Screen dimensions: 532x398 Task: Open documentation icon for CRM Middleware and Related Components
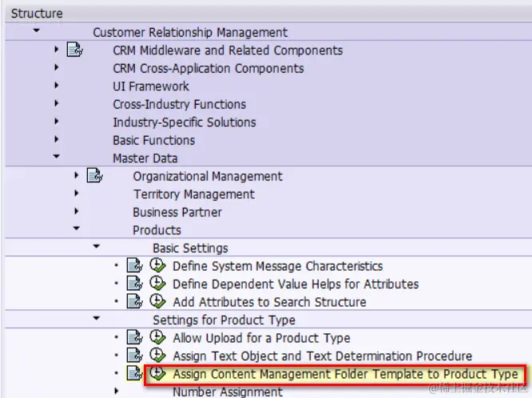tap(74, 50)
